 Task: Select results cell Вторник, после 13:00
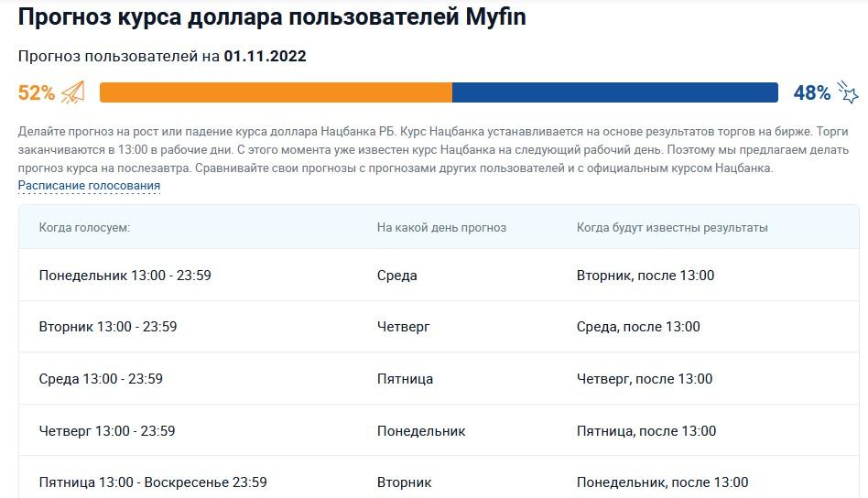[645, 276]
